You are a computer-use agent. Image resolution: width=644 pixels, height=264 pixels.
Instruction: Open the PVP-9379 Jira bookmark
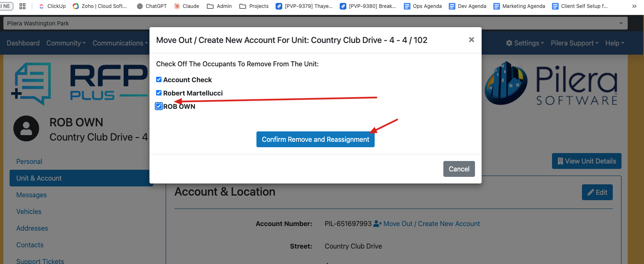pyautogui.click(x=279, y=6)
